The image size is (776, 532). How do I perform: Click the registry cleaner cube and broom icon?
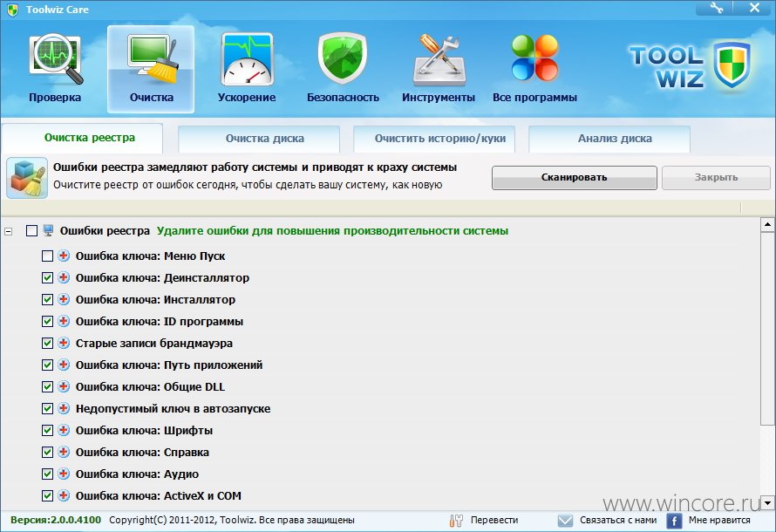(27, 178)
